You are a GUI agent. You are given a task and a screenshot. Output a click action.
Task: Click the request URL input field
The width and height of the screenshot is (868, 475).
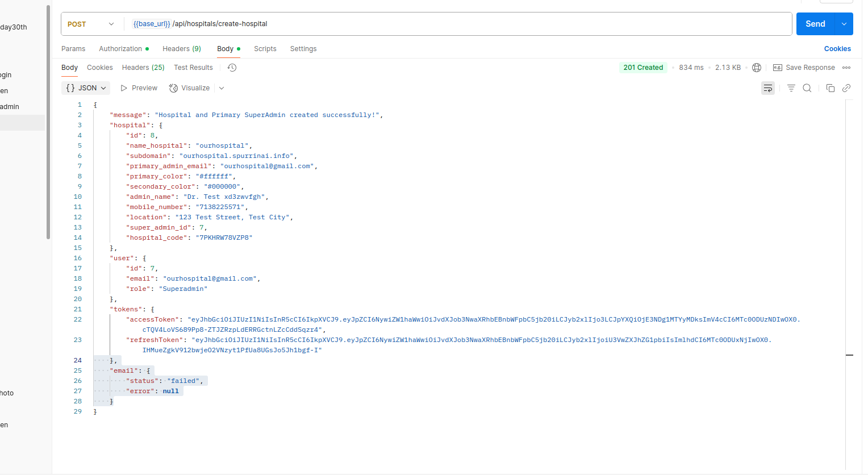[454, 24]
